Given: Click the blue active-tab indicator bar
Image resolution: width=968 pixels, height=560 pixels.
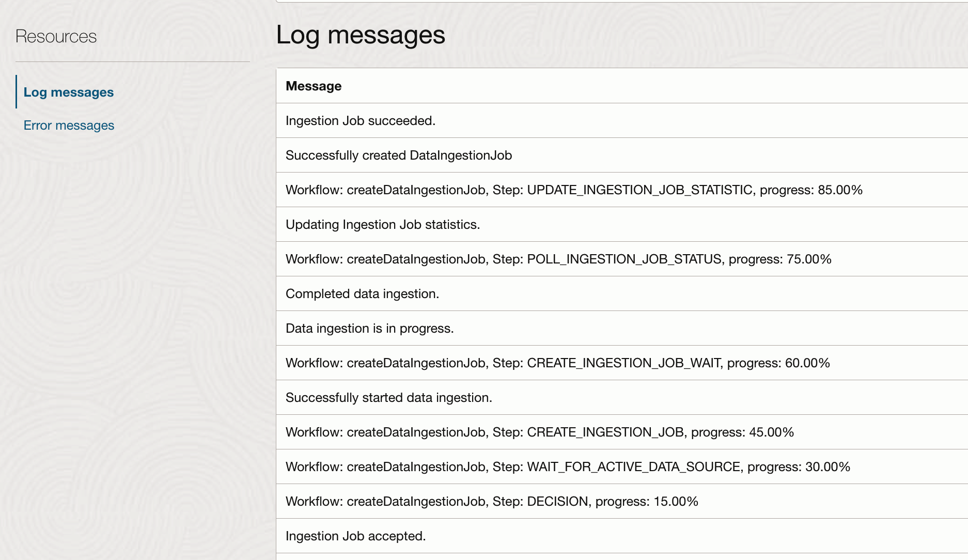Looking at the screenshot, I should (17, 92).
